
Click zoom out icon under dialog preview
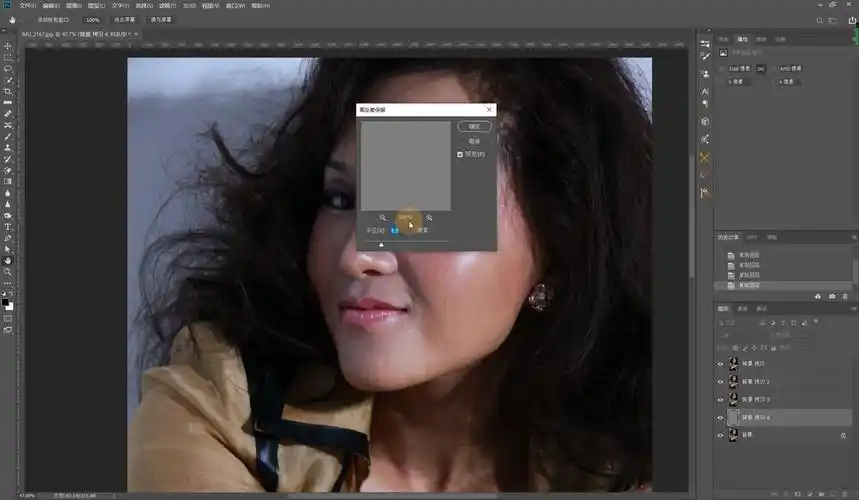coord(383,217)
